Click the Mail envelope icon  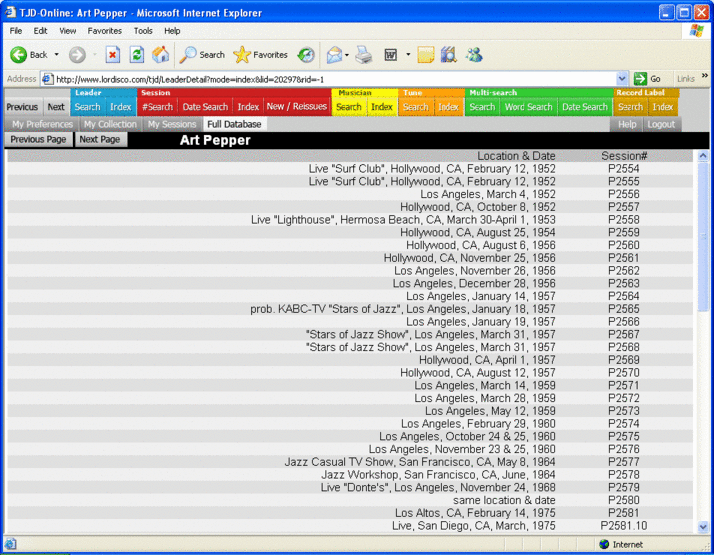click(x=334, y=55)
